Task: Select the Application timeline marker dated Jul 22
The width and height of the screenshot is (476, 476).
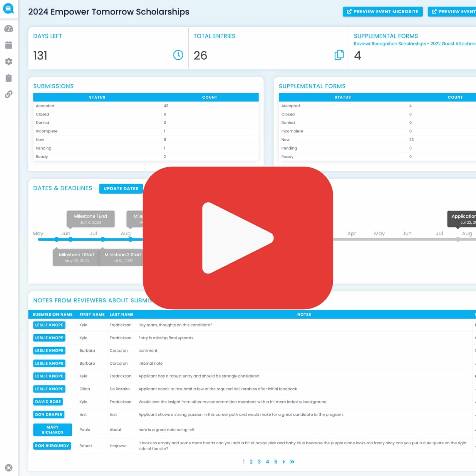Action: coord(462,219)
